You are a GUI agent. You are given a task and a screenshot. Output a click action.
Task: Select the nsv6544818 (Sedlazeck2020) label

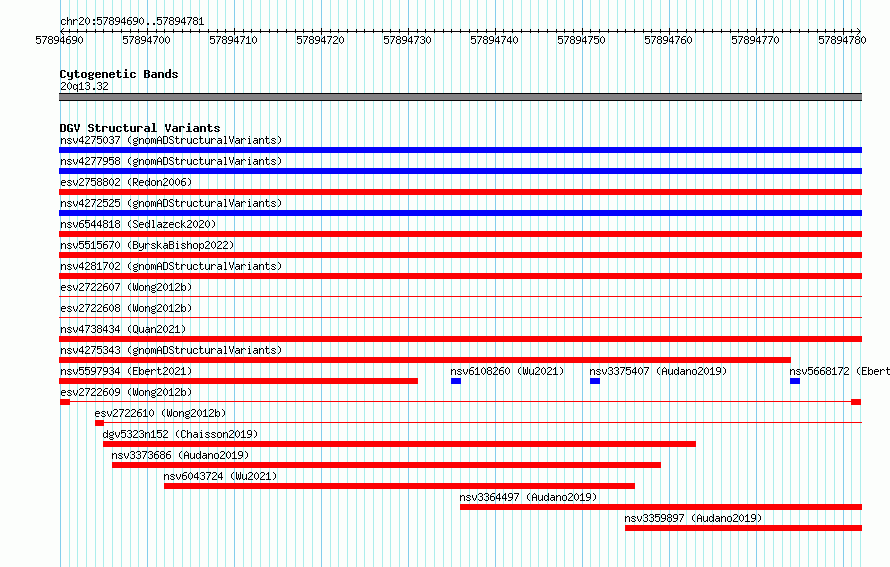click(138, 224)
